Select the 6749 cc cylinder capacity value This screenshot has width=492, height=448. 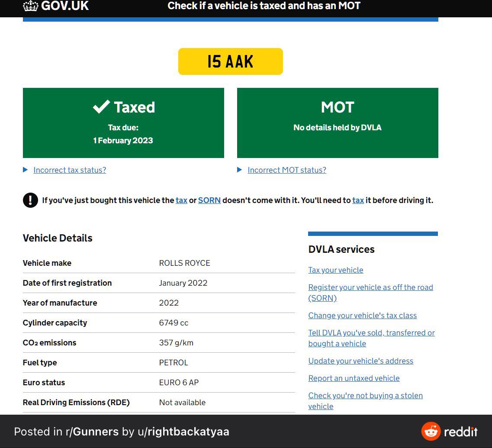[174, 323]
